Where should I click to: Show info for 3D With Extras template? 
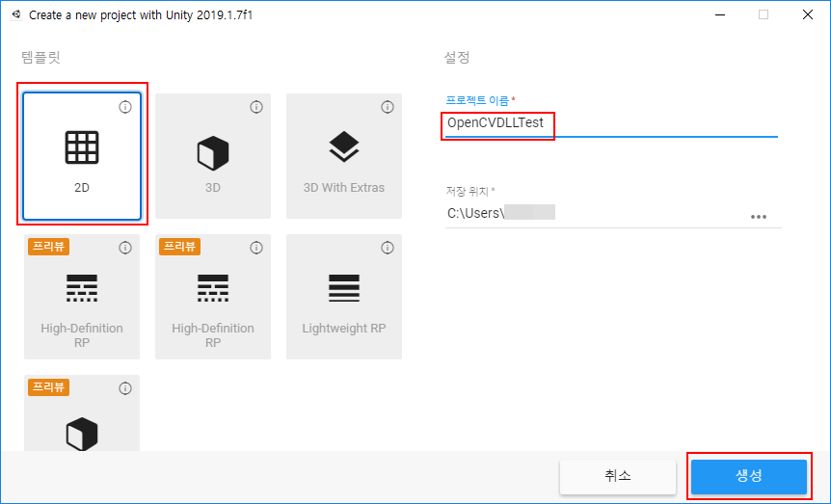[x=388, y=107]
